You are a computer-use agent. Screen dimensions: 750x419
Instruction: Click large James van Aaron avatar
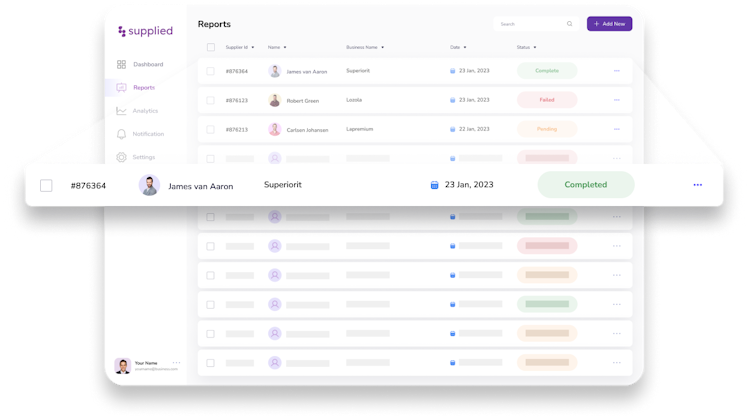coord(149,186)
